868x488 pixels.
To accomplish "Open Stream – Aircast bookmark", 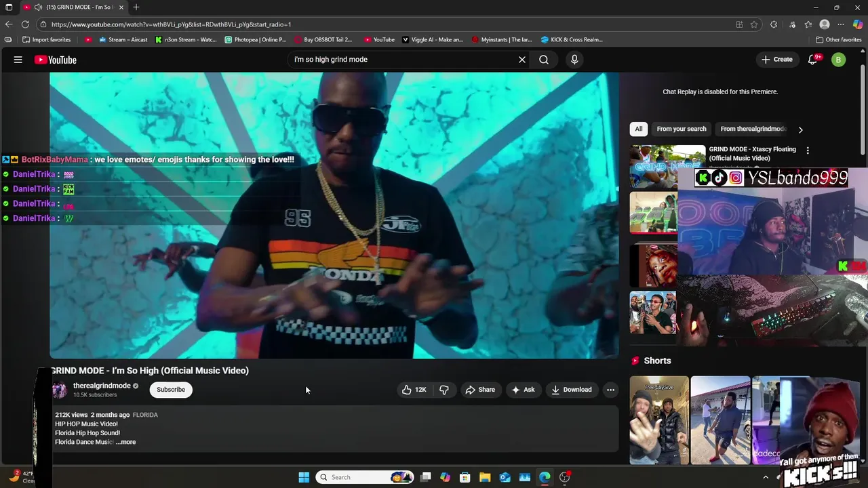I will (123, 39).
